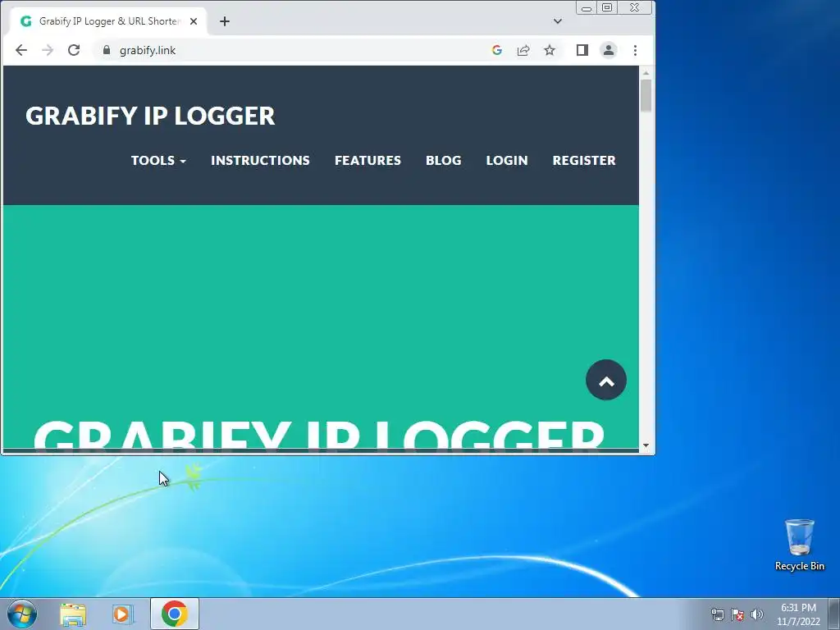Click LOGIN in the navigation

point(507,161)
